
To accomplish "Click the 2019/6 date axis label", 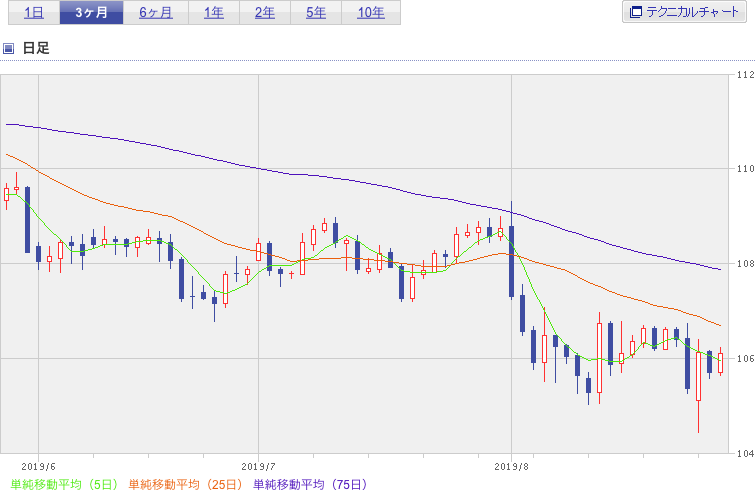I will coord(39,467).
